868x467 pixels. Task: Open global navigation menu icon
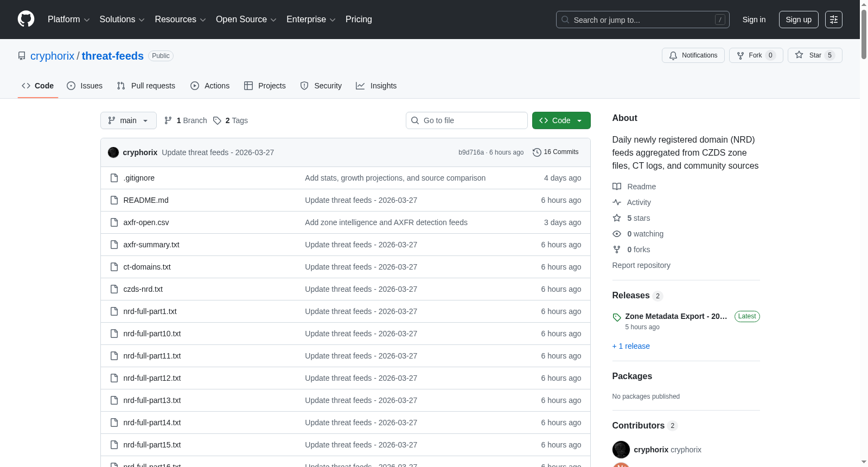(834, 20)
